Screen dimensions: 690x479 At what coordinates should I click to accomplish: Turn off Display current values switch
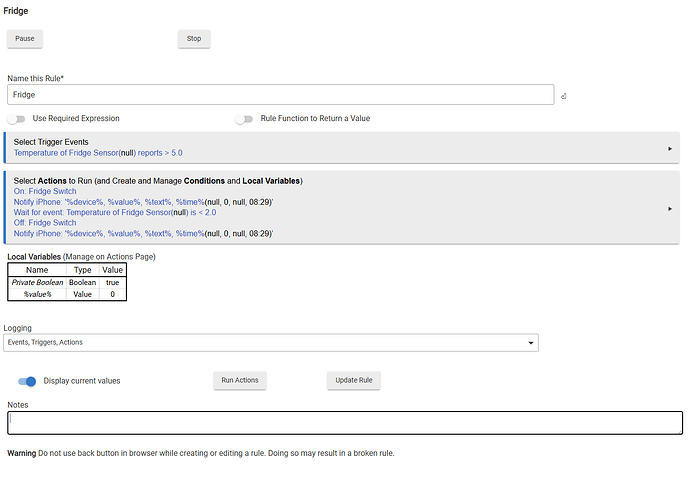(x=28, y=381)
